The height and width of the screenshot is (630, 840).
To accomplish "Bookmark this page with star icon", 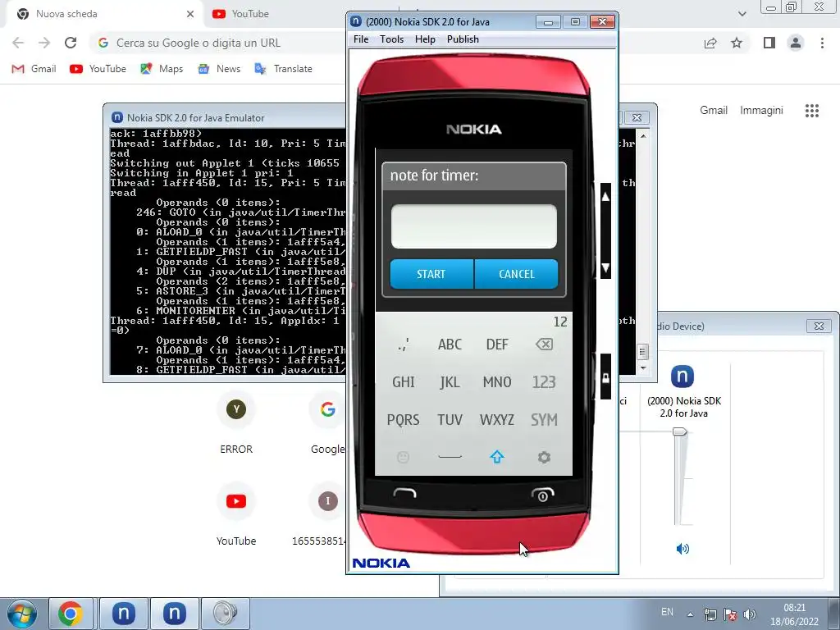I will [x=737, y=43].
